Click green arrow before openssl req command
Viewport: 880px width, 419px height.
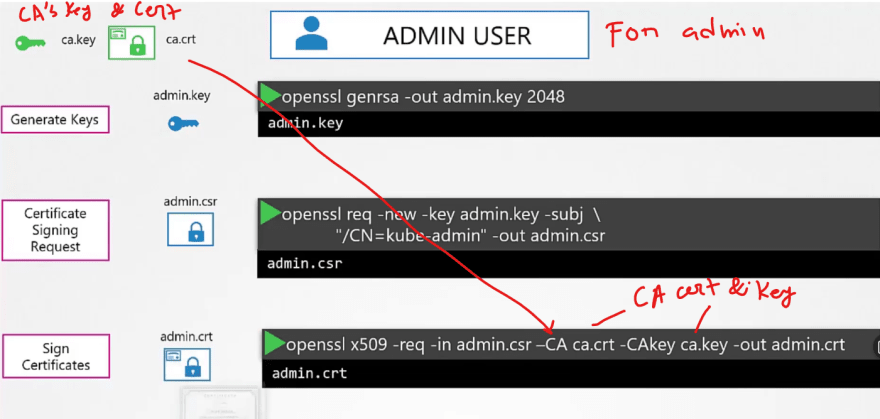[x=270, y=214]
